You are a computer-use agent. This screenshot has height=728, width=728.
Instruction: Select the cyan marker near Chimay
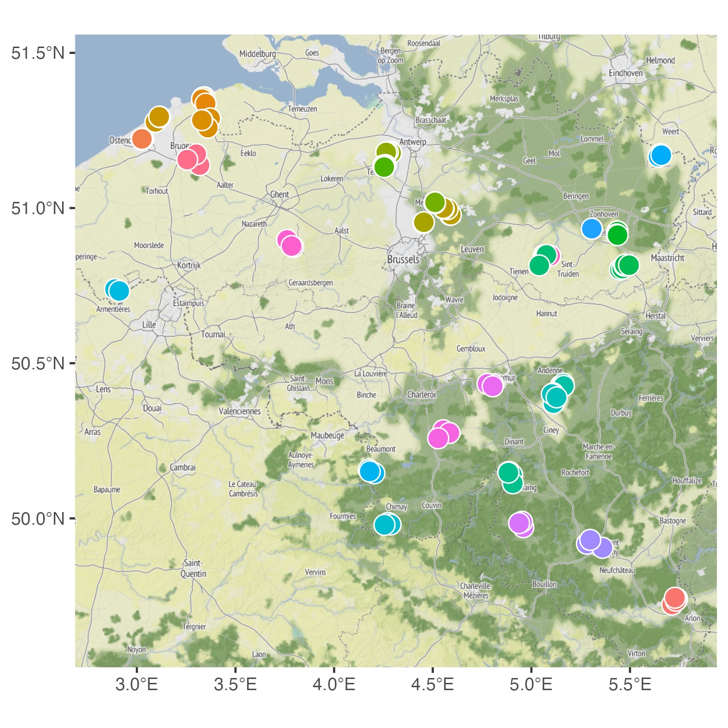click(x=387, y=524)
